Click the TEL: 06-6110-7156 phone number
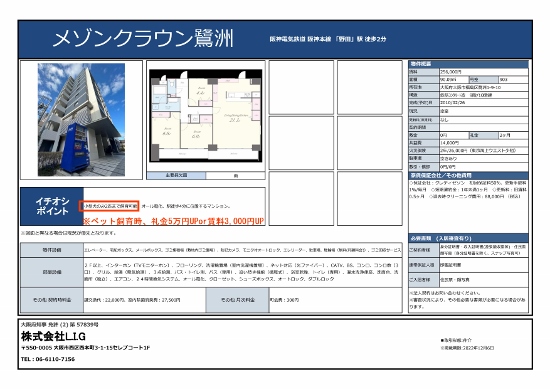 [48, 359]
